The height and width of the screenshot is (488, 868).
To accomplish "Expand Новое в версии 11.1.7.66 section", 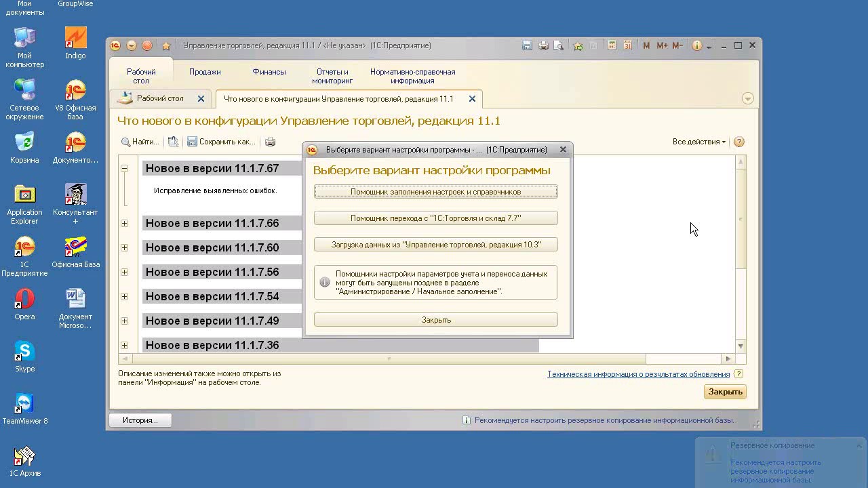I will tap(124, 223).
